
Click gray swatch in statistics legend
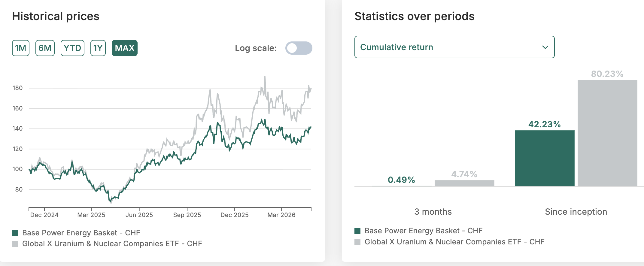(x=357, y=242)
